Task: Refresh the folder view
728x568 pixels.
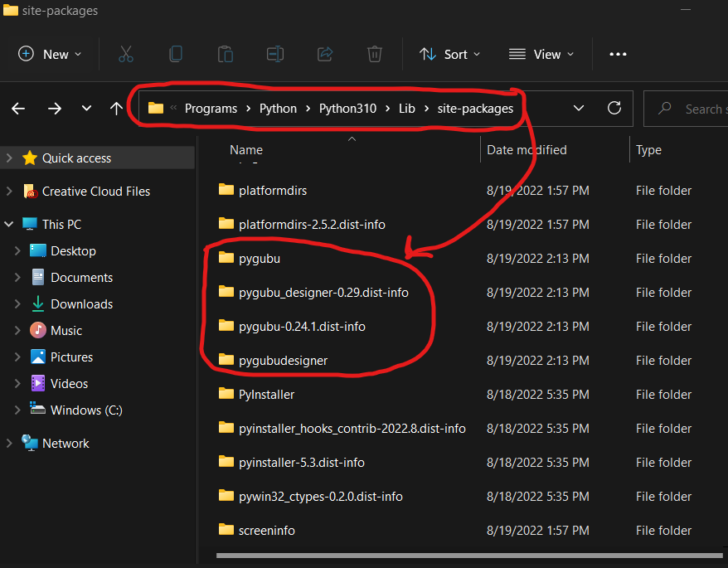Action: (x=614, y=108)
